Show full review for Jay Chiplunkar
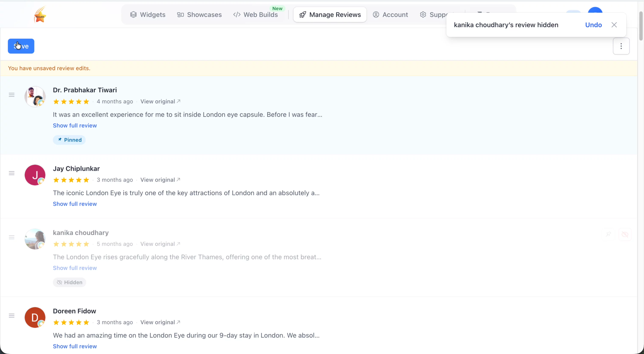The height and width of the screenshot is (354, 644). [x=75, y=204]
